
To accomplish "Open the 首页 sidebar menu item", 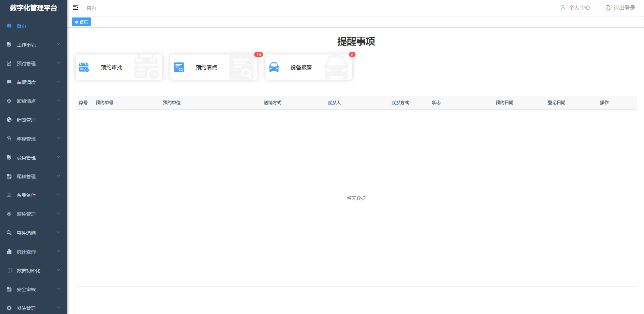I will 34,26.
